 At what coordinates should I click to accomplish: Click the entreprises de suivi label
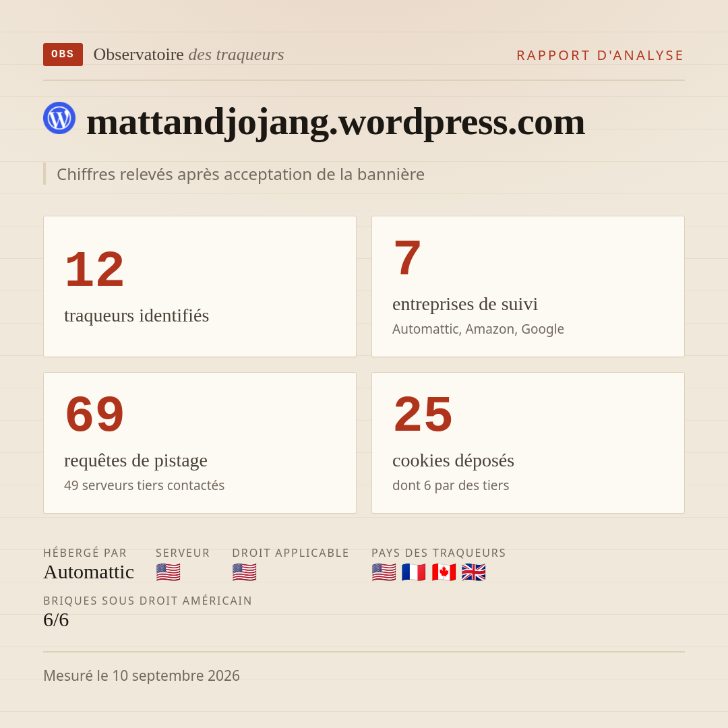tap(464, 304)
